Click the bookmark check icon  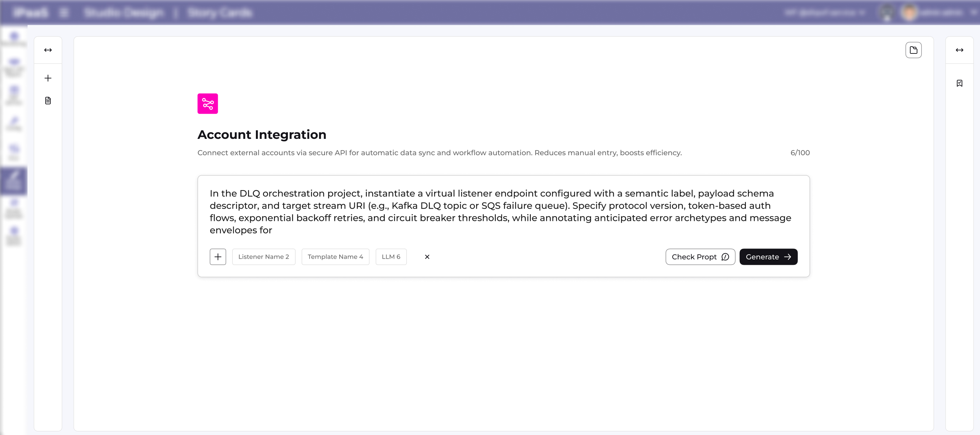point(959,83)
